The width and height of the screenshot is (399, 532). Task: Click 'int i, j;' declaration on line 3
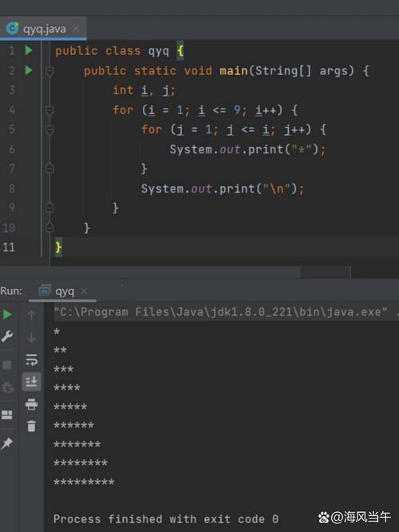(144, 90)
